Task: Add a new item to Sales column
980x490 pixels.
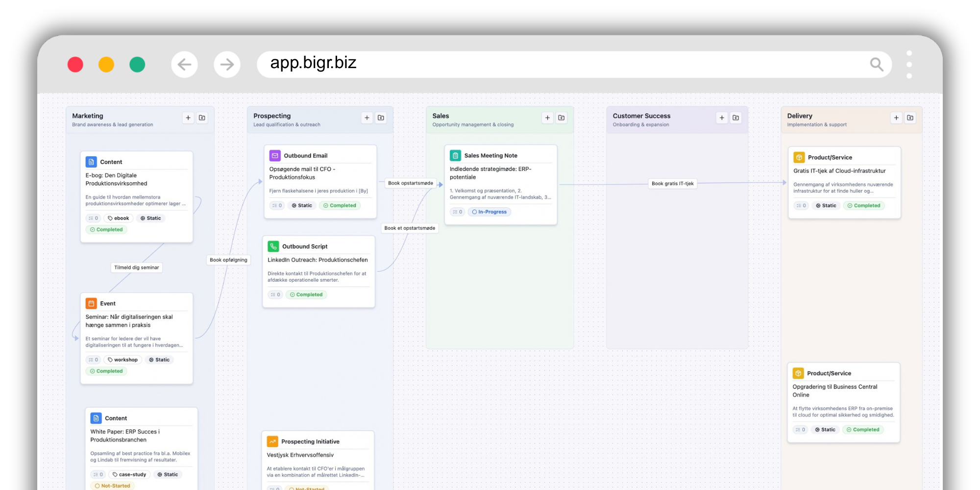Action: (548, 118)
